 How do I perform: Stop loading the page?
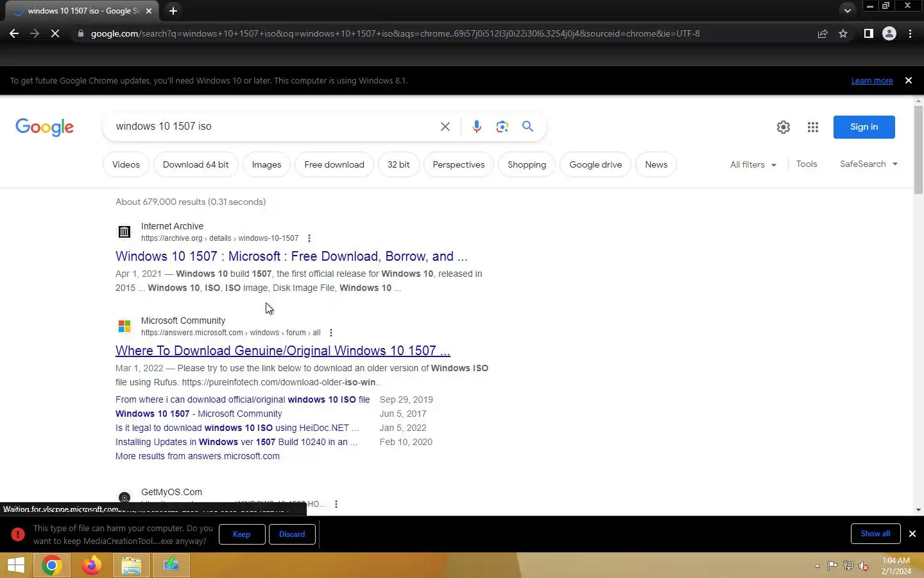click(x=55, y=33)
